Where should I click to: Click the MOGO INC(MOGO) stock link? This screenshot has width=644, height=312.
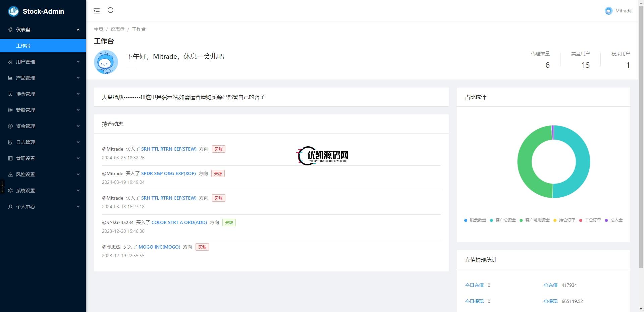click(159, 247)
